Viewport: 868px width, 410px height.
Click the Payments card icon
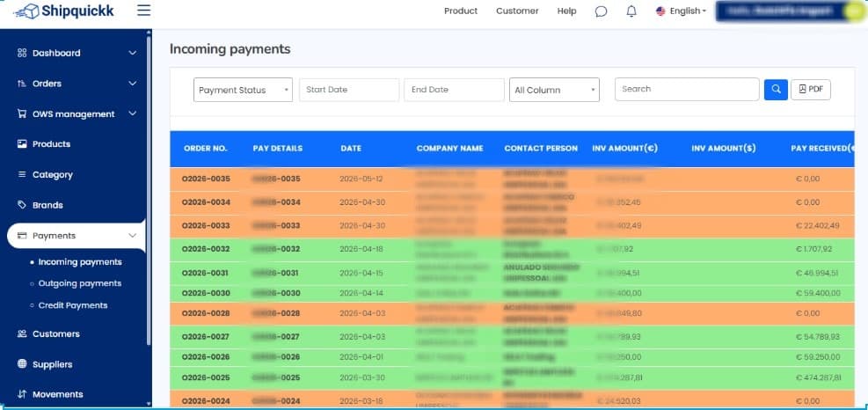tap(22, 236)
